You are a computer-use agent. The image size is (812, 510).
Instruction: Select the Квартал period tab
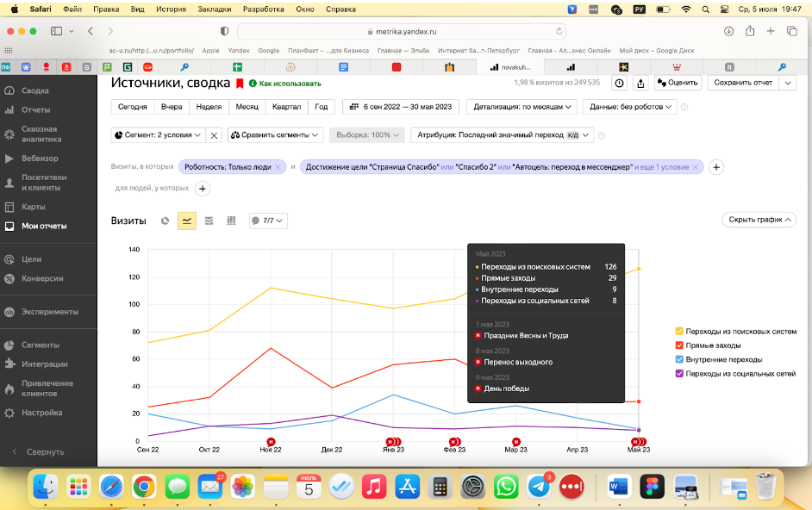286,107
